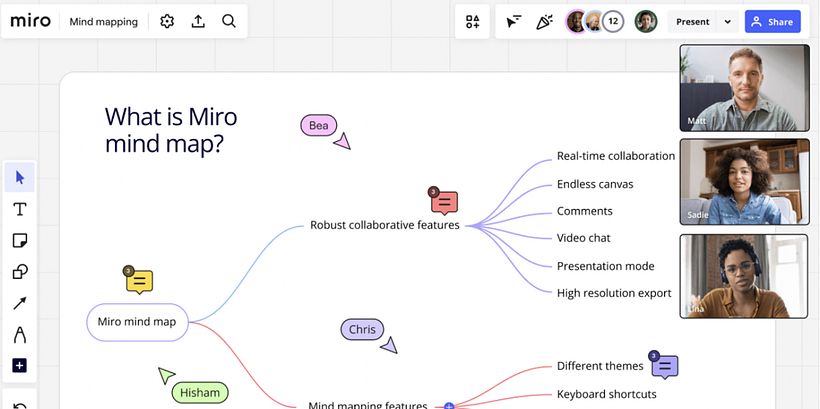Click the Keyboard shortcuts node
The height and width of the screenshot is (409, 820).
tap(606, 394)
